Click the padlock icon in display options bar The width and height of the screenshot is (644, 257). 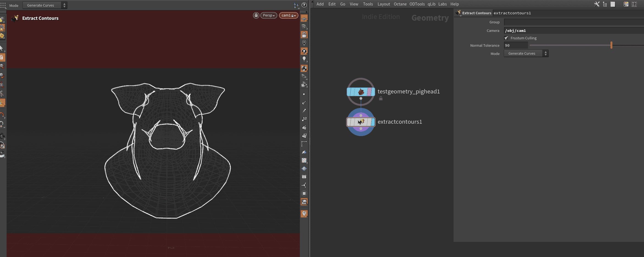coord(304,35)
